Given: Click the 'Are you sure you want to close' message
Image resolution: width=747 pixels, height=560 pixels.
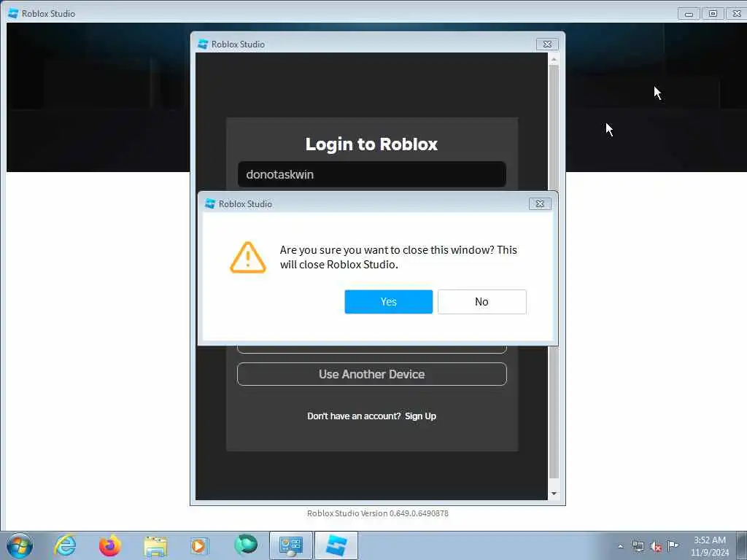Looking at the screenshot, I should click(x=398, y=257).
